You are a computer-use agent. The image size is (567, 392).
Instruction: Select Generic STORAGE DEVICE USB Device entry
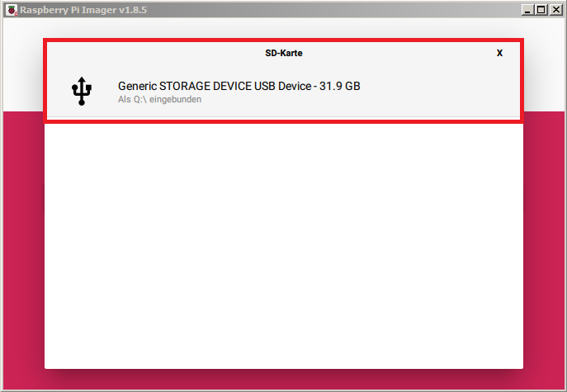(239, 86)
